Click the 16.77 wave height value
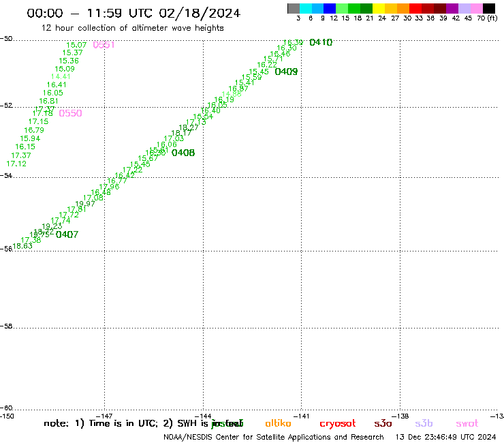The width and height of the screenshot is (504, 443). [x=117, y=181]
